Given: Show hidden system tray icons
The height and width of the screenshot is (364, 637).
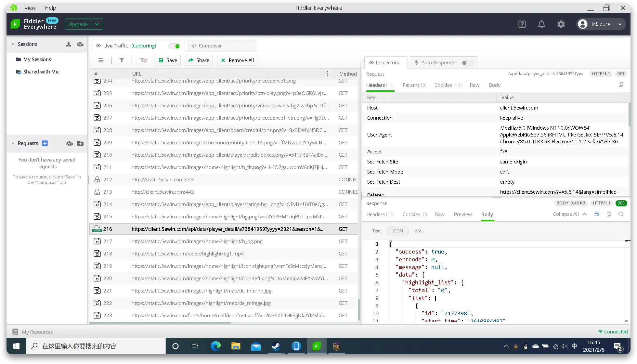Looking at the screenshot, I should (506, 346).
